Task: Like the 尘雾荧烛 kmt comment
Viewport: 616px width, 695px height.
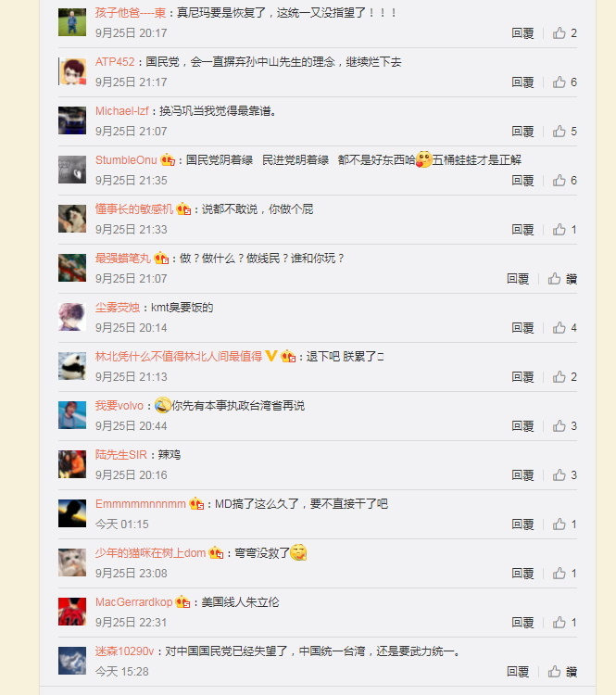Action: (564, 327)
